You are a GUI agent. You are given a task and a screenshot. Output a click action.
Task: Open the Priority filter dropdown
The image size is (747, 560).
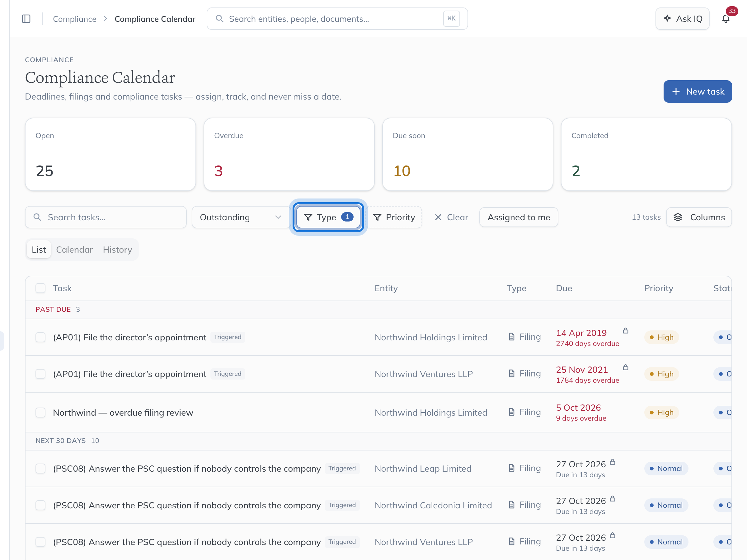pos(394,217)
